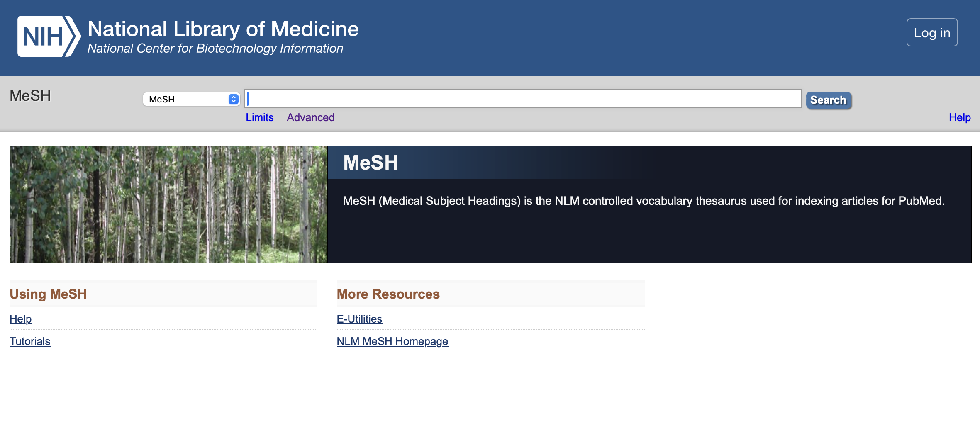Click the forest banner image
980x423 pixels.
[169, 204]
